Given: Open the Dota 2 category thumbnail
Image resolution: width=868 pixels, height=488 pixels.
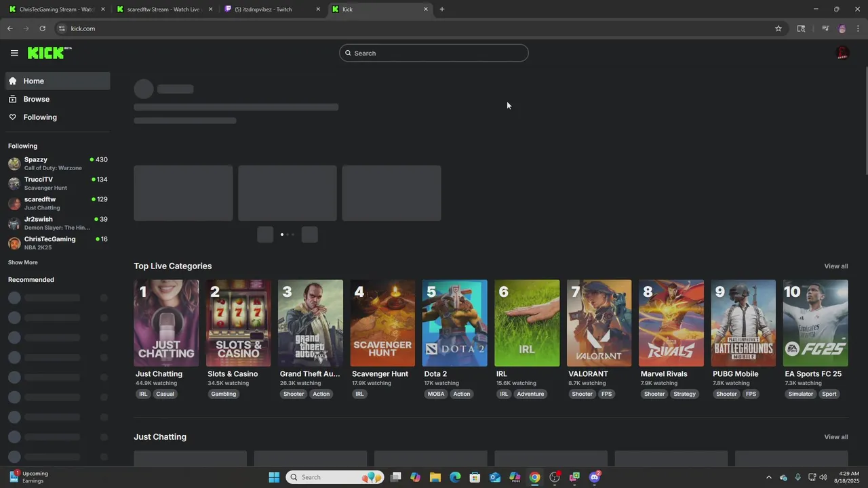Looking at the screenshot, I should pyautogui.click(x=454, y=323).
